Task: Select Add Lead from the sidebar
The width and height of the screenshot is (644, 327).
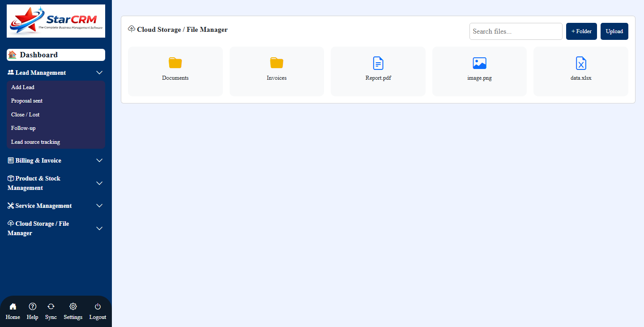Action: tap(22, 87)
